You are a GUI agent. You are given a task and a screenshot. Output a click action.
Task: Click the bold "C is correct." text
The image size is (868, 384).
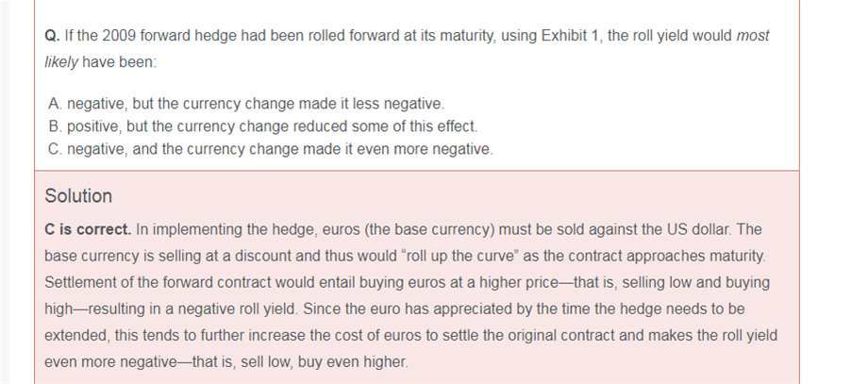click(88, 229)
